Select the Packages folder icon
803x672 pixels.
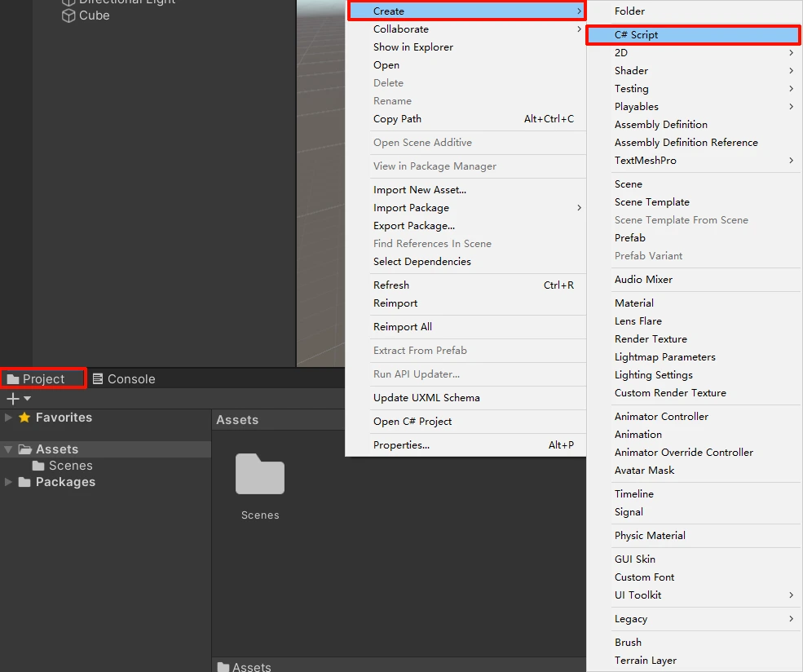pyautogui.click(x=24, y=482)
